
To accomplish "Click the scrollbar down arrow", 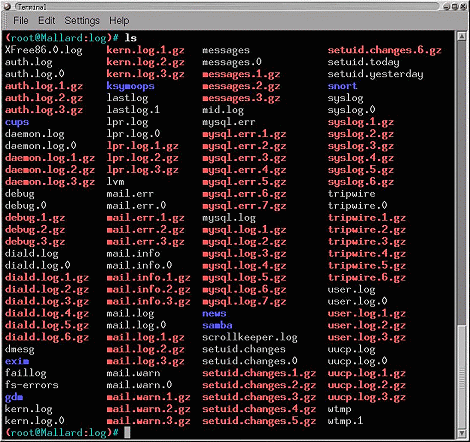I will click(x=462, y=433).
